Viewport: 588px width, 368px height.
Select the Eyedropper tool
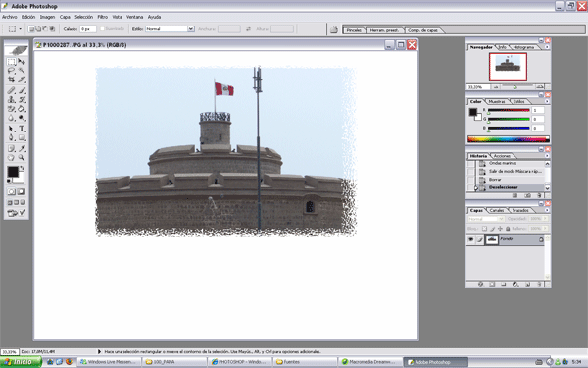pyautogui.click(x=22, y=149)
